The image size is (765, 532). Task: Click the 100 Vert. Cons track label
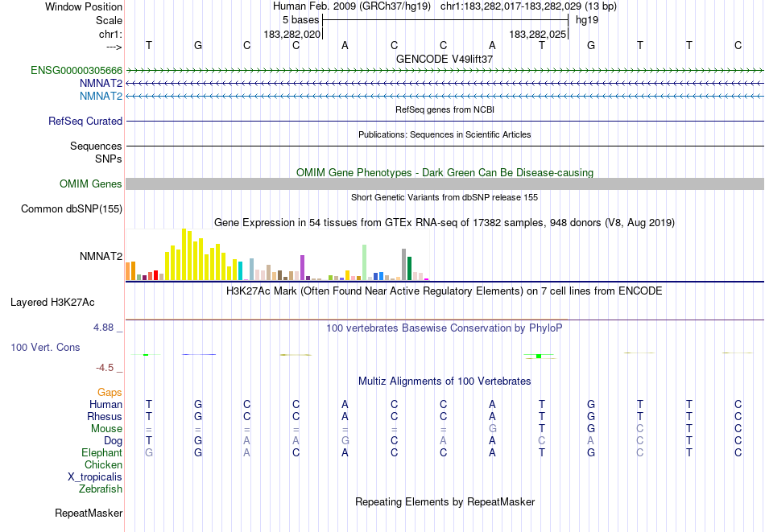click(45, 347)
